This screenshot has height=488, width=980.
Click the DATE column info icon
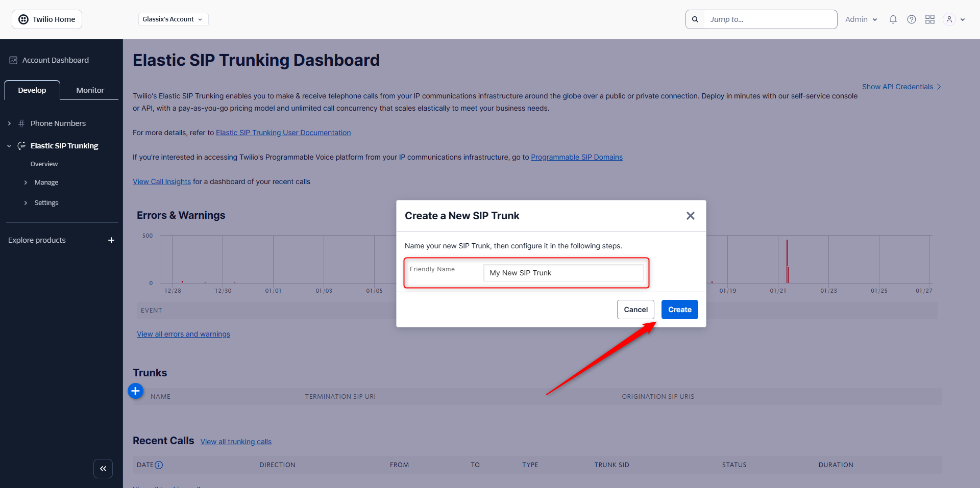(159, 465)
